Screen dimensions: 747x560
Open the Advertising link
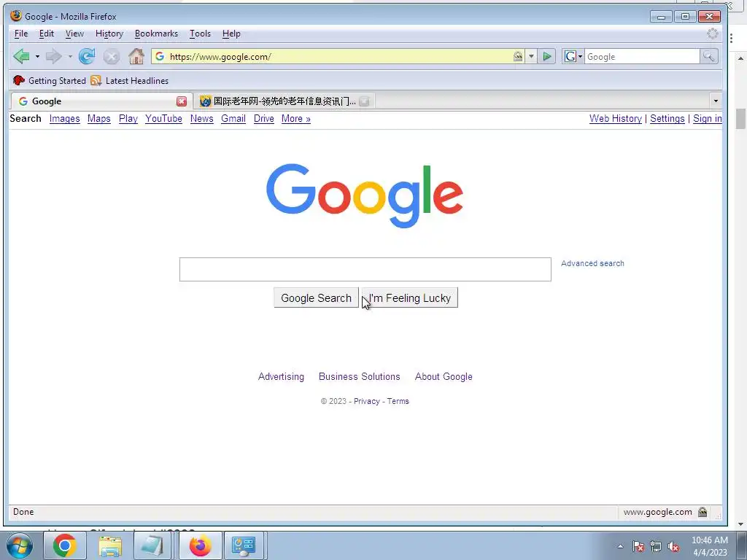281,377
